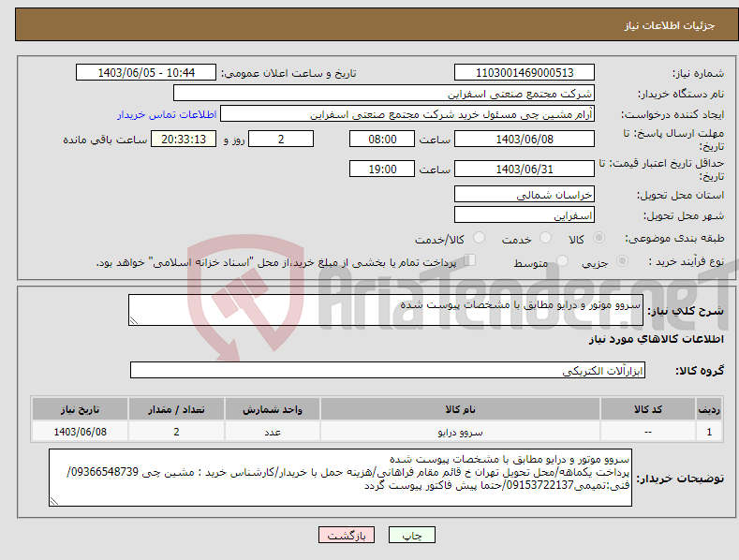The image size is (739, 560).
Task: Click the deadline time field 08:00
Action: pyautogui.click(x=382, y=139)
